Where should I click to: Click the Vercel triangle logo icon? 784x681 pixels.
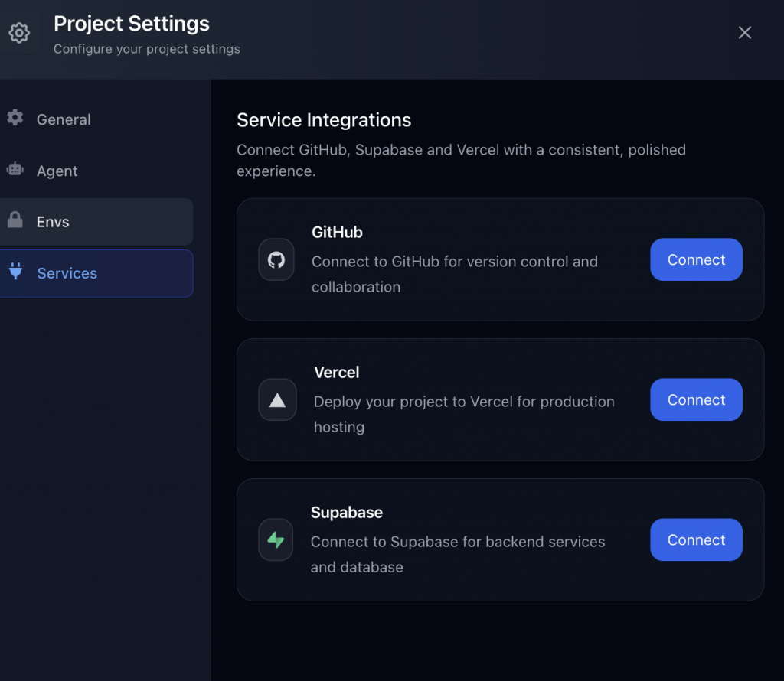pyautogui.click(x=277, y=400)
